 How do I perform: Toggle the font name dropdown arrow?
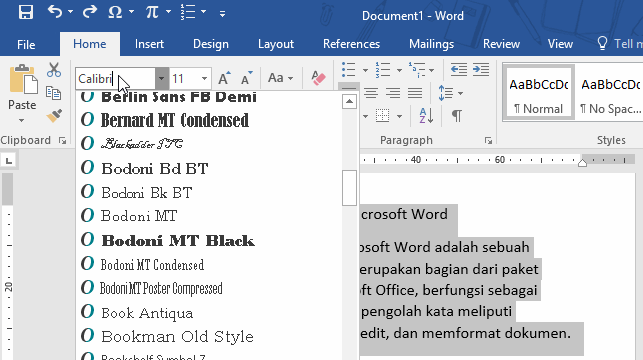click(162, 78)
